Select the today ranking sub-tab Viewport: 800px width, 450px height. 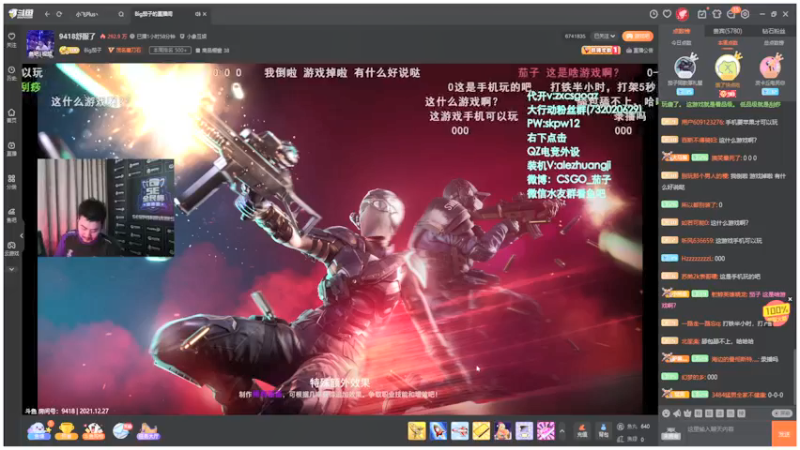point(681,43)
